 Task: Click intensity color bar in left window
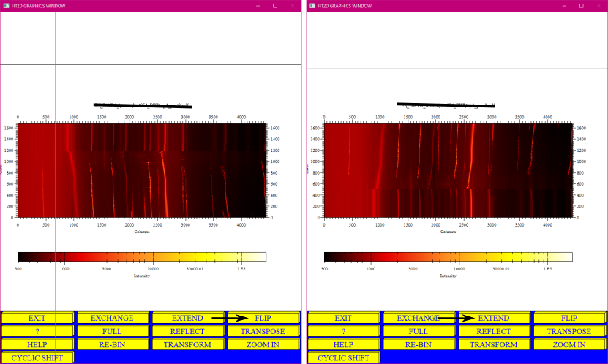pos(142,257)
